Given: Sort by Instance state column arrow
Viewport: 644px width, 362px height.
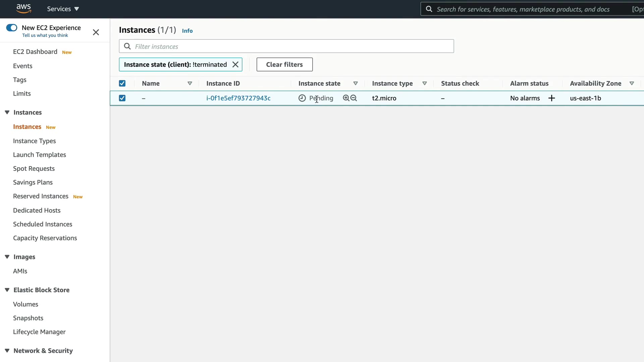Looking at the screenshot, I should pos(356,83).
